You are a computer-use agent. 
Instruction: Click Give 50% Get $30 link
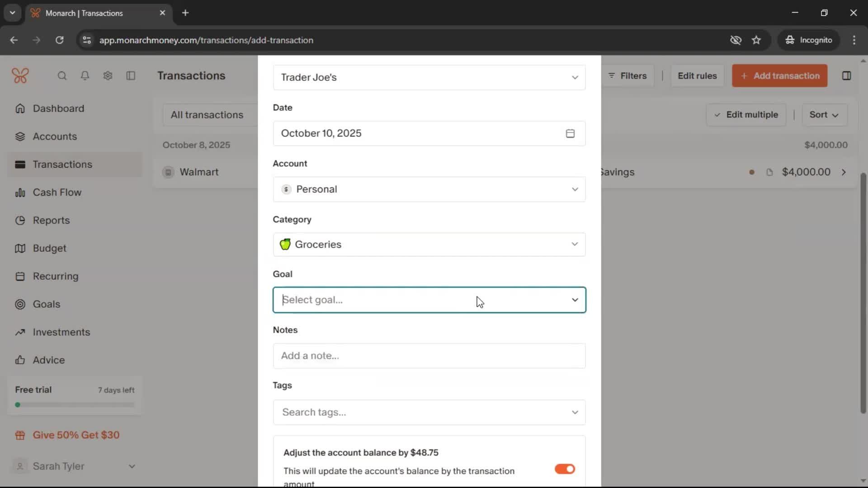pyautogui.click(x=76, y=435)
